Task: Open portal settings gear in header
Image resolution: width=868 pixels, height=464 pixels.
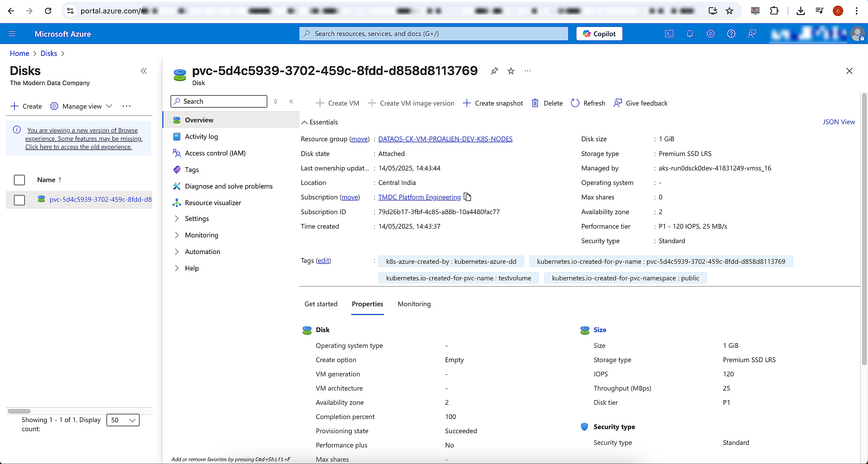Action: 710,34
